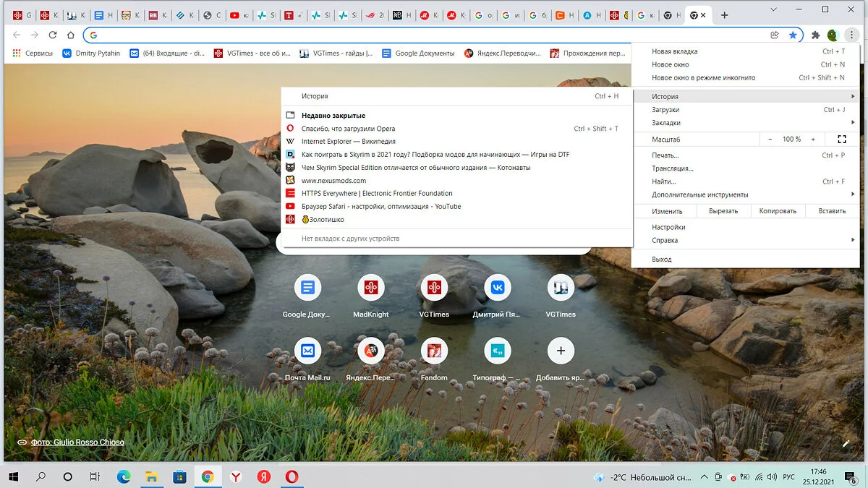868x488 pixels.
Task: Decrease zoom with the minus button
Action: pos(770,139)
